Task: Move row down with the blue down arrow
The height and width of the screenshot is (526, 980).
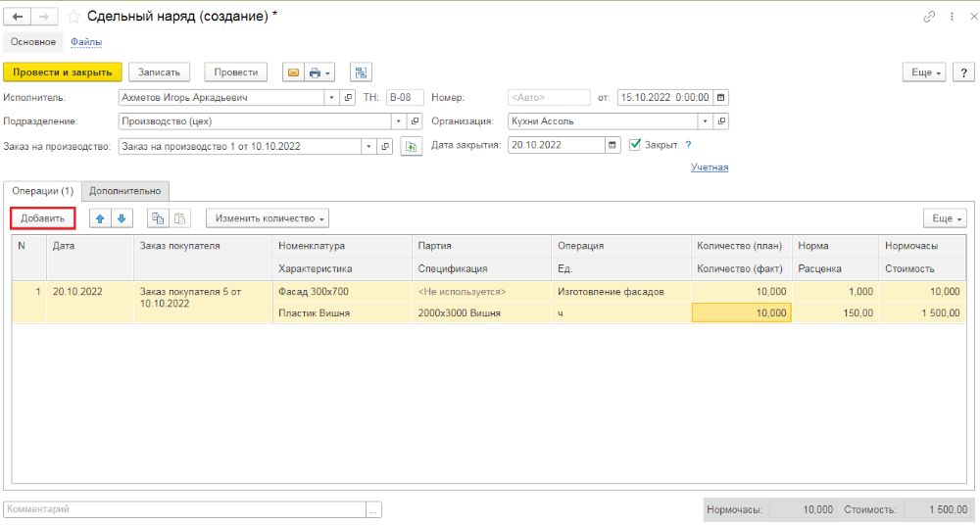Action: [x=122, y=218]
